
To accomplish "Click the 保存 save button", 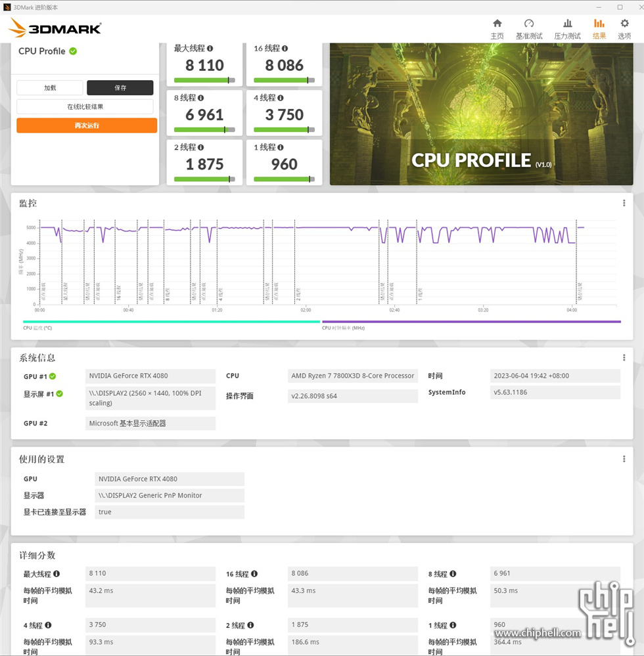I will [120, 88].
